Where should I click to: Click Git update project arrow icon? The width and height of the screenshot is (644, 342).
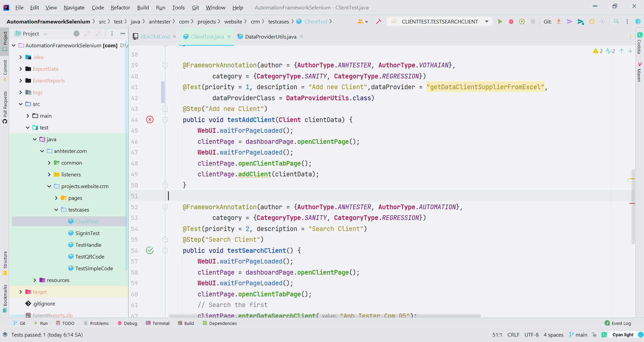[559, 21]
